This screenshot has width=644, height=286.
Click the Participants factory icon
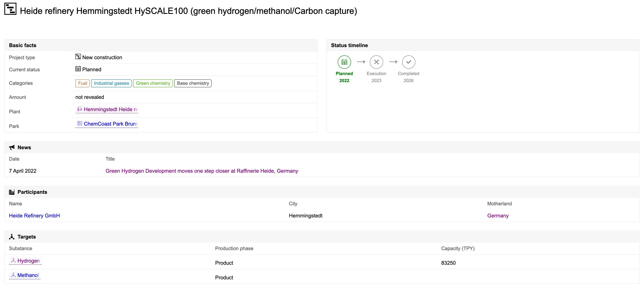(12, 192)
